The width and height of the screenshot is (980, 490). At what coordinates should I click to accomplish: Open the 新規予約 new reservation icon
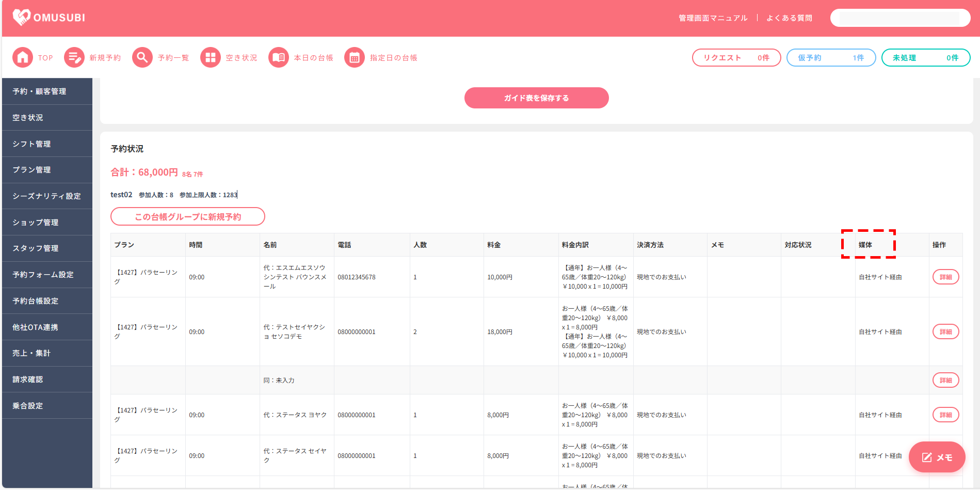tap(74, 58)
